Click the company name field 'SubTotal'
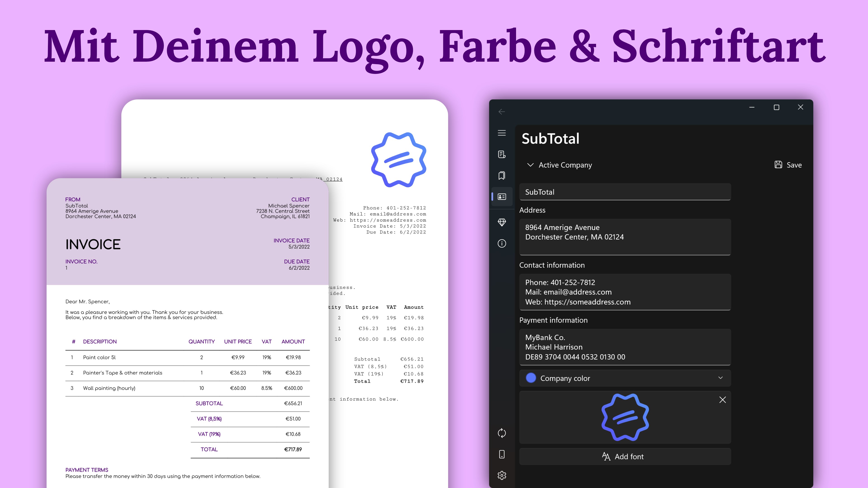This screenshot has width=868, height=488. (x=625, y=192)
